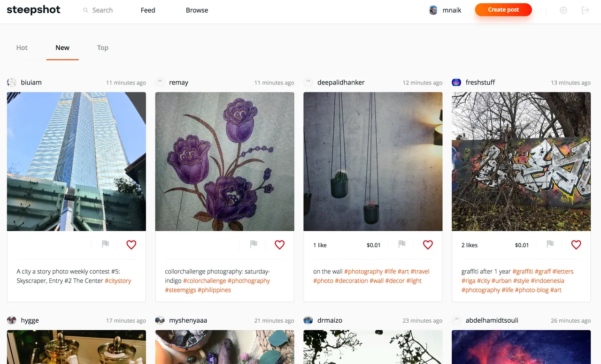Click the logout icon
Image resolution: width=601 pixels, height=364 pixels.
(x=586, y=10)
